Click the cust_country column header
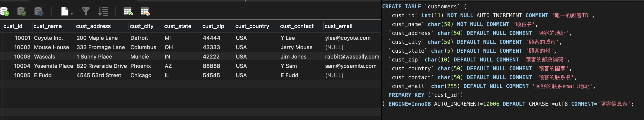 (252, 26)
